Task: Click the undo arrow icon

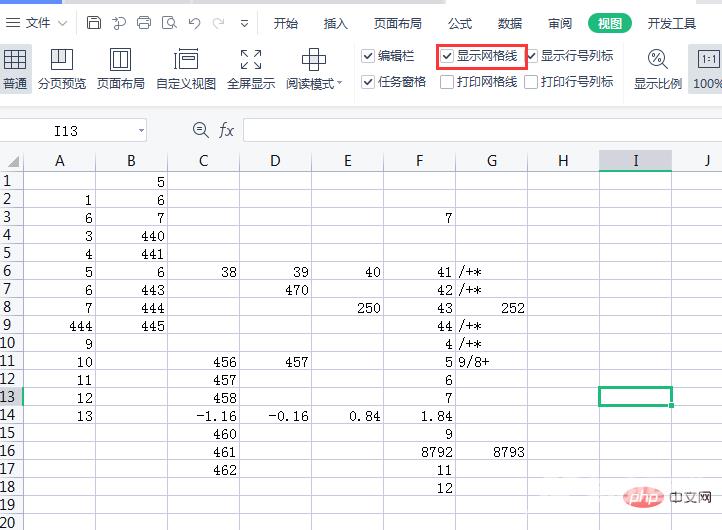Action: pyautogui.click(x=194, y=22)
